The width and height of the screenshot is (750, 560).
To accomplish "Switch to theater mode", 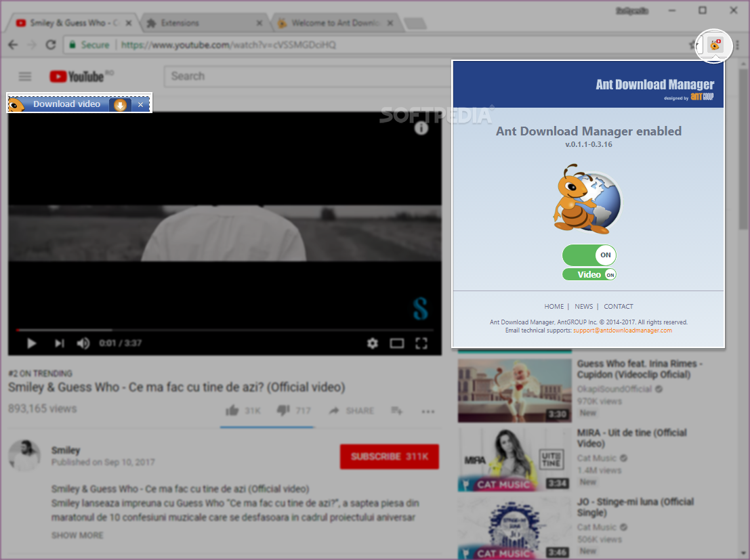I will [x=396, y=343].
